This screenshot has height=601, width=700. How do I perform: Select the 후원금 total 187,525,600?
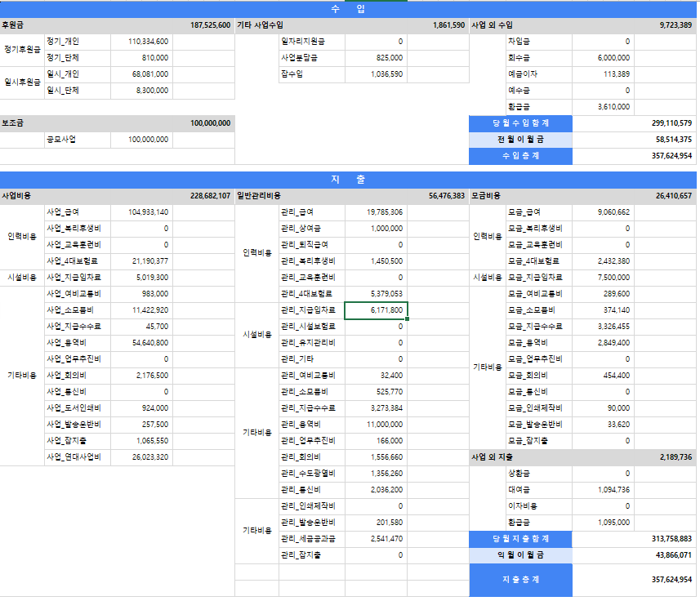point(210,25)
